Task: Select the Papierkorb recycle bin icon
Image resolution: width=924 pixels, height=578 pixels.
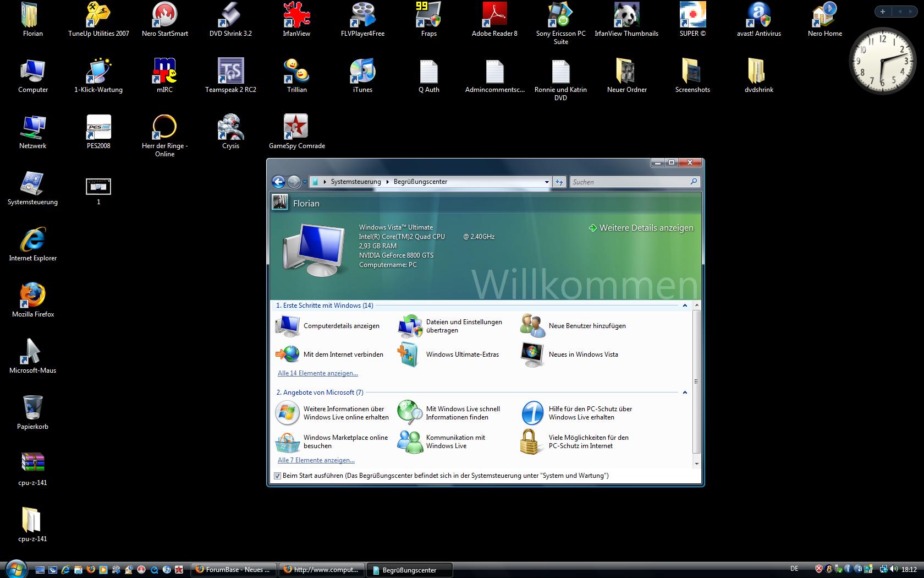Action: (x=32, y=412)
